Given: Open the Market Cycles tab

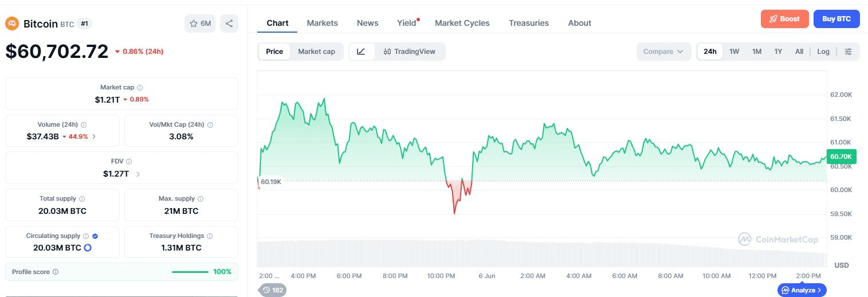Looking at the screenshot, I should [462, 23].
